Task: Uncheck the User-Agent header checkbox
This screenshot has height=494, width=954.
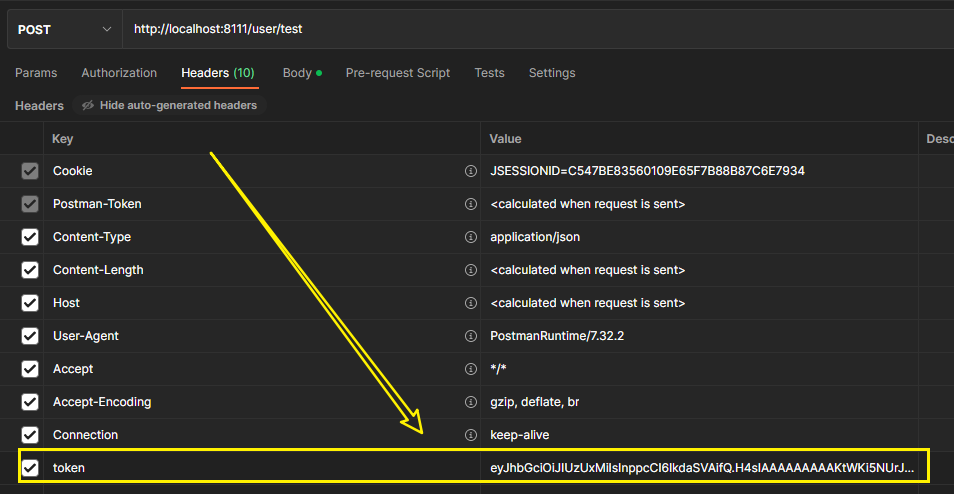Action: point(30,336)
